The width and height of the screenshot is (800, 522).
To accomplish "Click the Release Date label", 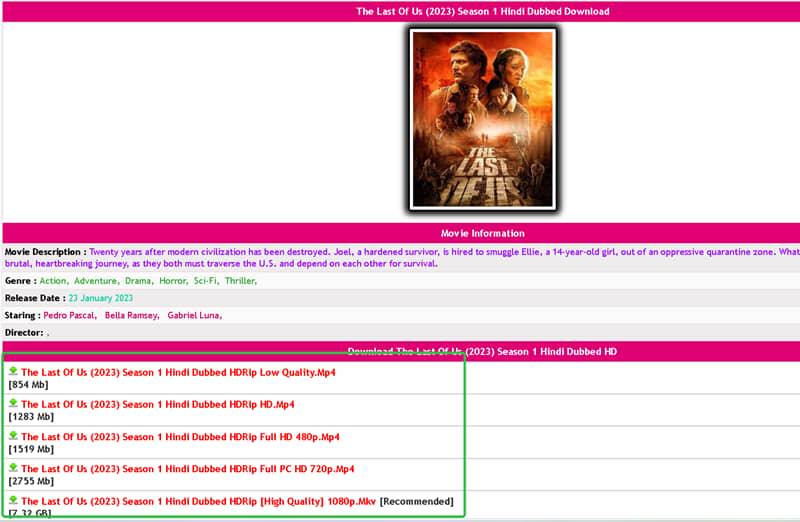I will tap(35, 298).
